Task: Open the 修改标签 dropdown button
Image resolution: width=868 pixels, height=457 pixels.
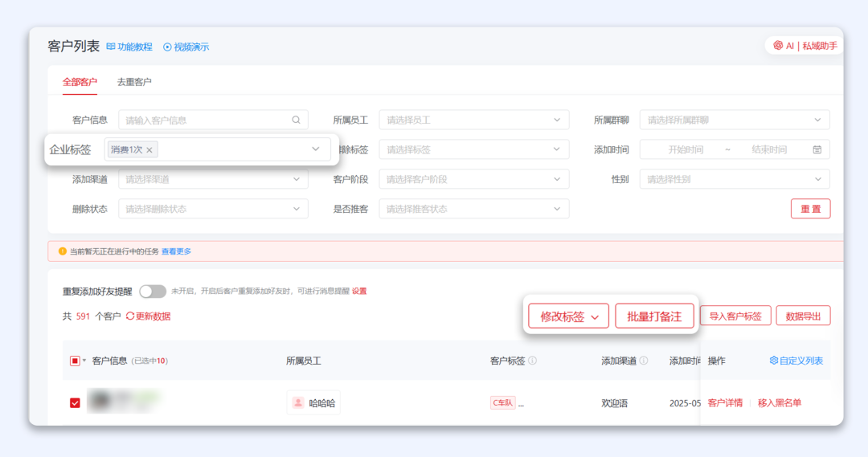Action: pyautogui.click(x=569, y=316)
